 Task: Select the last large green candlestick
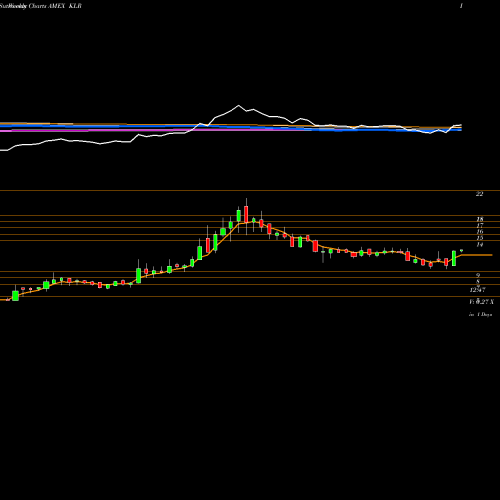click(x=454, y=258)
